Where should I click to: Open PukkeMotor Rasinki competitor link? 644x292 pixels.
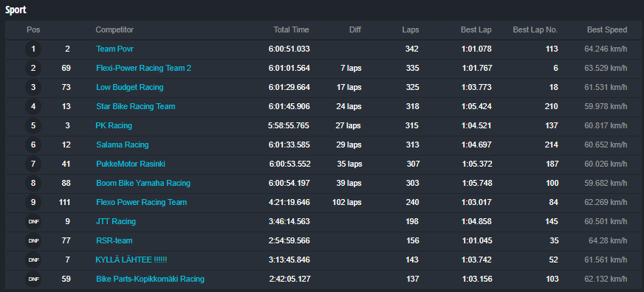131,164
